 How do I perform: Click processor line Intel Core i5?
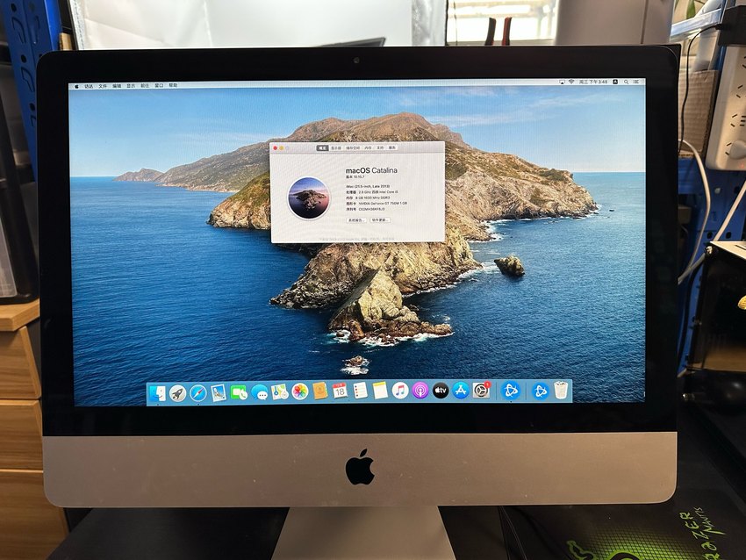tap(371, 191)
